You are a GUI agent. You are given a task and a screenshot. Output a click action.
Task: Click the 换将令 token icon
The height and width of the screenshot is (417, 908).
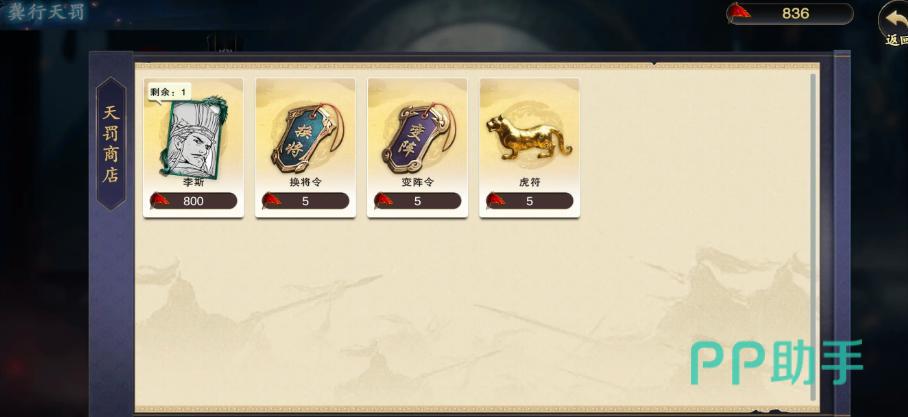coord(307,137)
